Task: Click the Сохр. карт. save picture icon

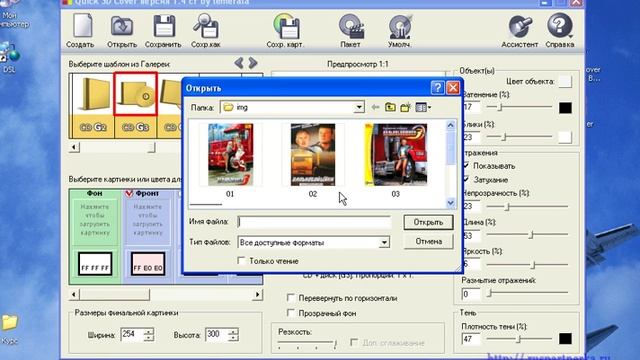Action: [x=285, y=31]
